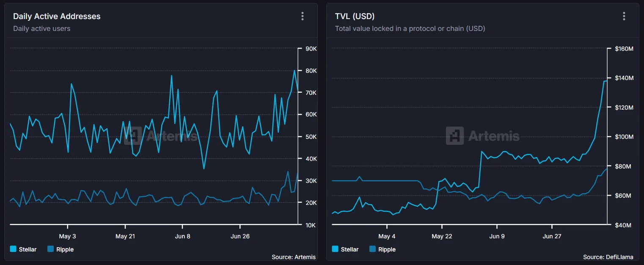Click the Artemis watermark on the TVL chart
This screenshot has width=644, height=265.
click(484, 136)
